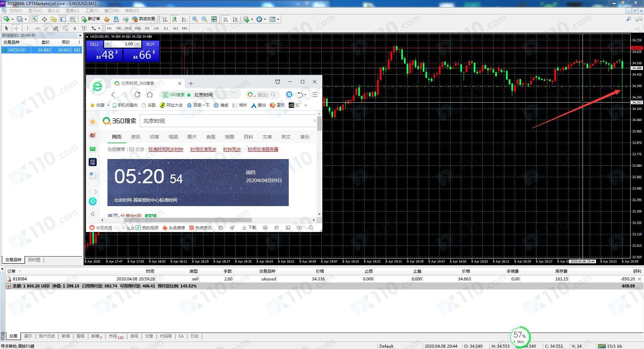Viewport: 644px width, 349px height.
Task: Toggle the Terminal panel icon
Action: [63, 19]
